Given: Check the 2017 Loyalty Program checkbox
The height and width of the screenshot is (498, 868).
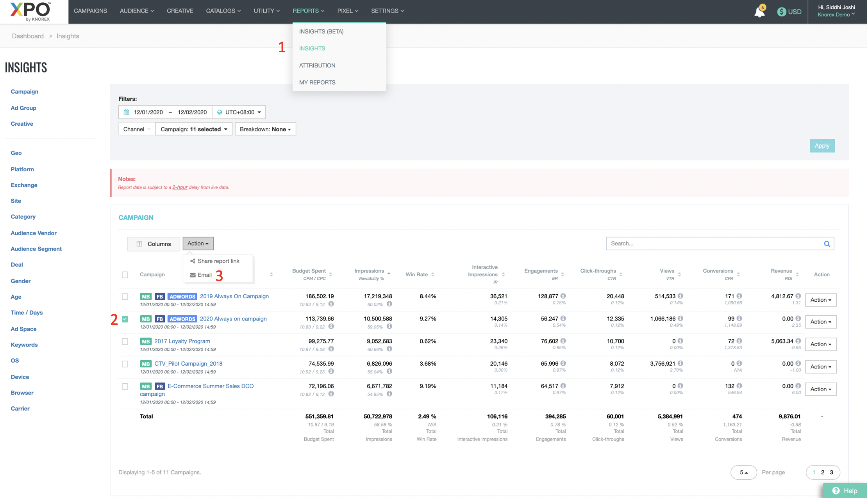Looking at the screenshot, I should coord(125,341).
